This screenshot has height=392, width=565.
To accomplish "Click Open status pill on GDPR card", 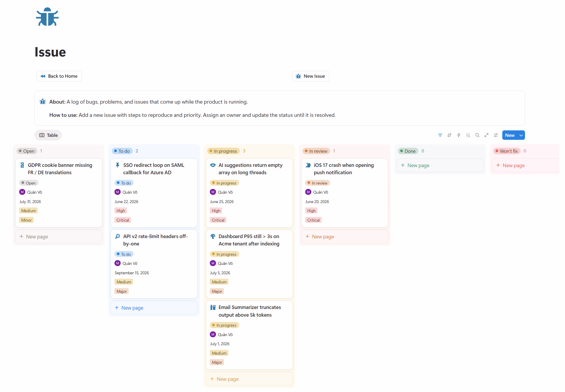I will pos(29,183).
